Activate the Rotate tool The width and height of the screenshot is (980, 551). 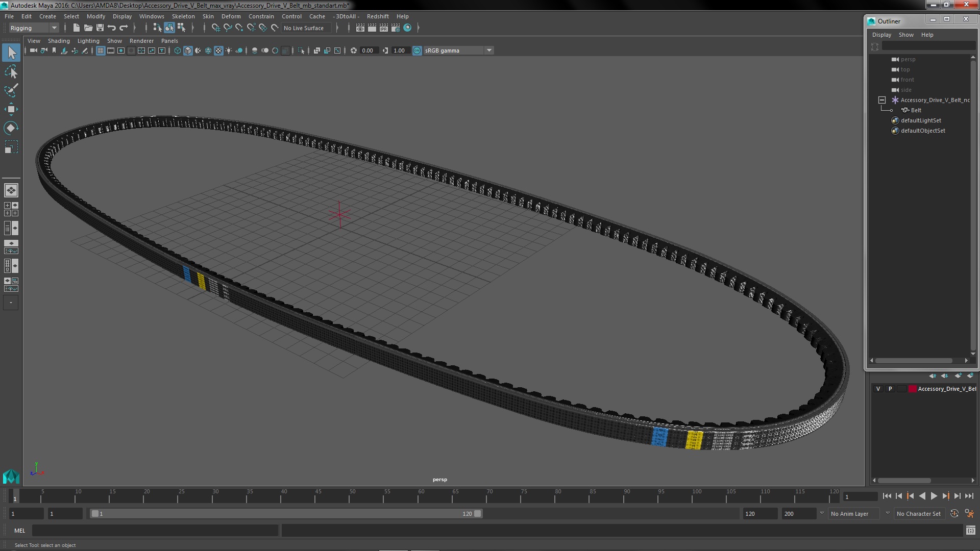click(x=11, y=128)
